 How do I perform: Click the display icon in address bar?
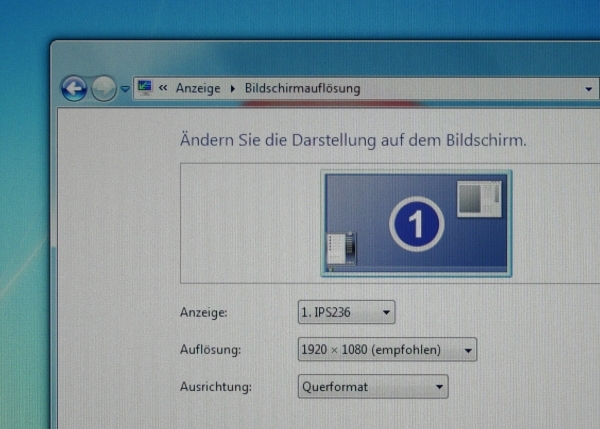pos(145,88)
